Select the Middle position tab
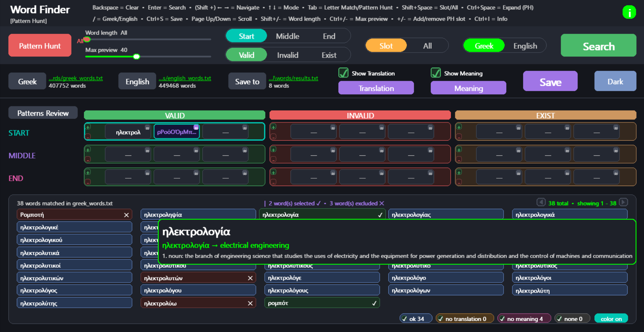This screenshot has height=332, width=644. click(x=288, y=36)
